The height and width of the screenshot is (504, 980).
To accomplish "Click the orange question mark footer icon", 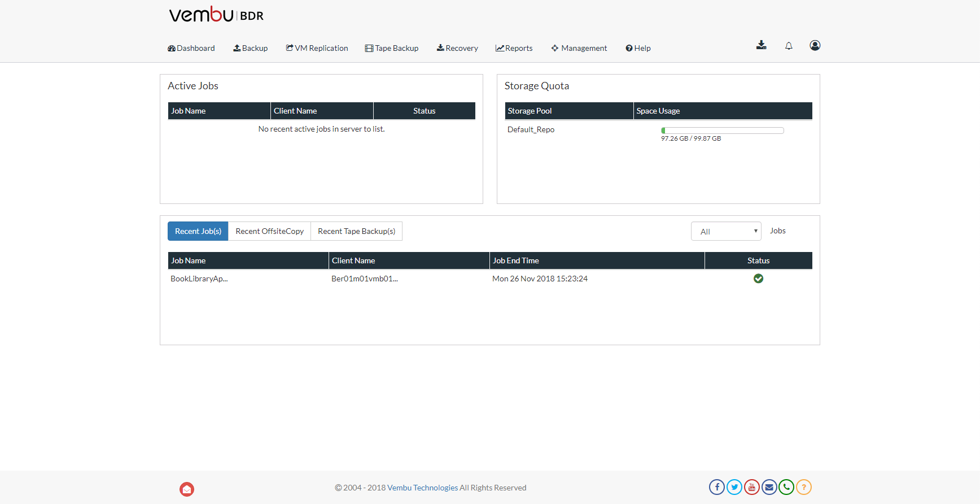I will 804,487.
